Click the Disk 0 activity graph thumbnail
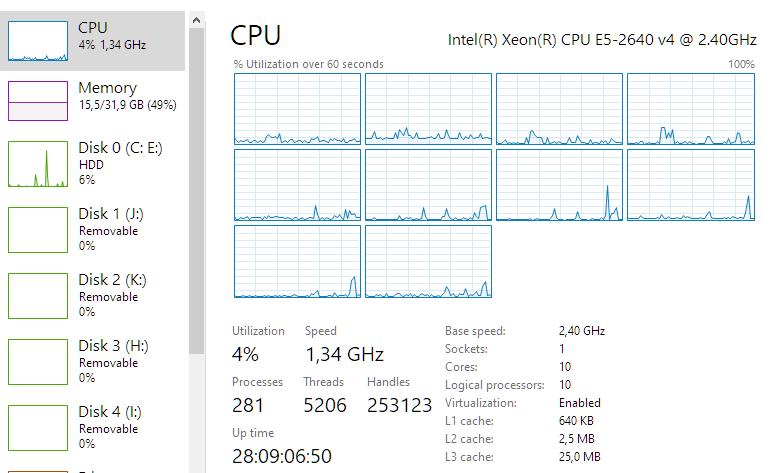Image resolution: width=780 pixels, height=473 pixels. click(x=36, y=164)
